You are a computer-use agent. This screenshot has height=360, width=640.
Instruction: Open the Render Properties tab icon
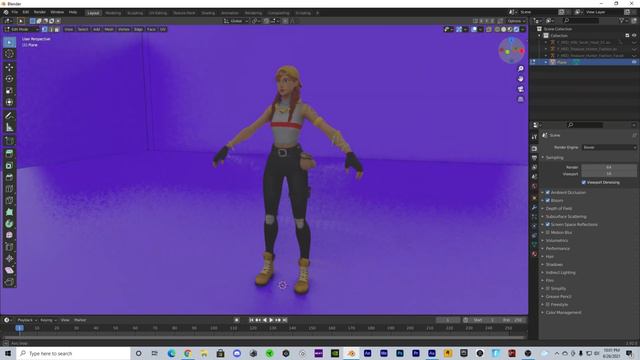534,149
